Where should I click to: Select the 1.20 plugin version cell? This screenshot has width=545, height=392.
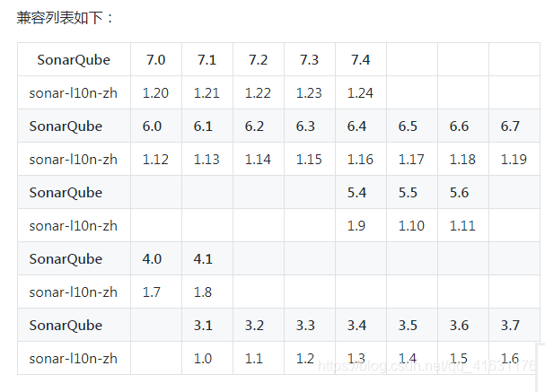pos(155,93)
